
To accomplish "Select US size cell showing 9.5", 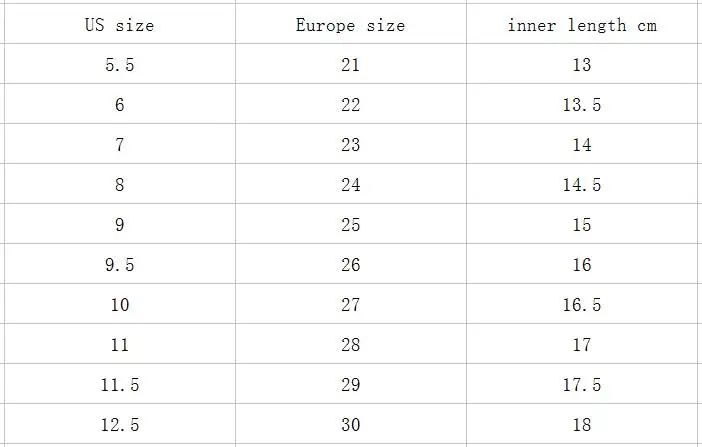I will click(x=119, y=265).
